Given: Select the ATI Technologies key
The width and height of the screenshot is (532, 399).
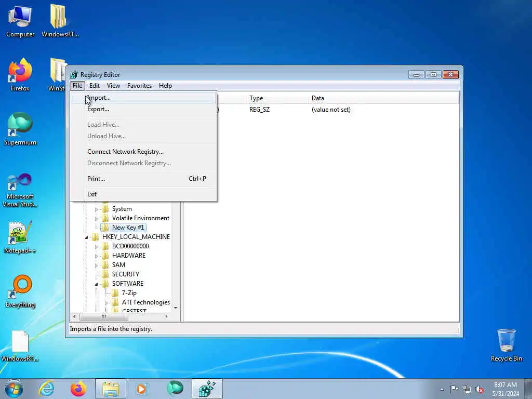Looking at the screenshot, I should click(145, 302).
